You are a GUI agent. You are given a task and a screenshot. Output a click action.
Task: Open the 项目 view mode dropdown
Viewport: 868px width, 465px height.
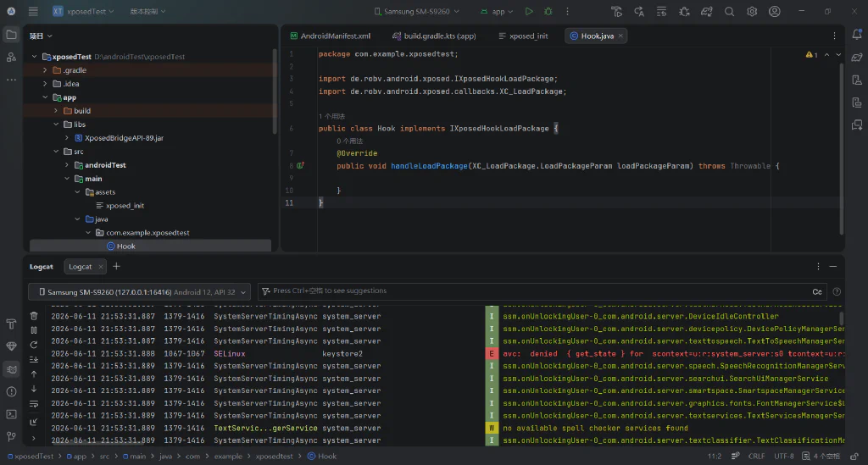point(41,36)
